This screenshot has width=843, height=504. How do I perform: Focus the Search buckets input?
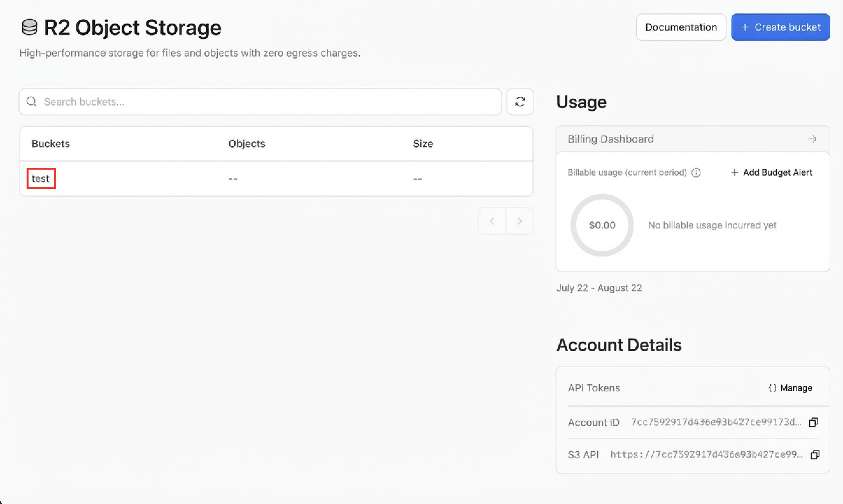(x=260, y=101)
